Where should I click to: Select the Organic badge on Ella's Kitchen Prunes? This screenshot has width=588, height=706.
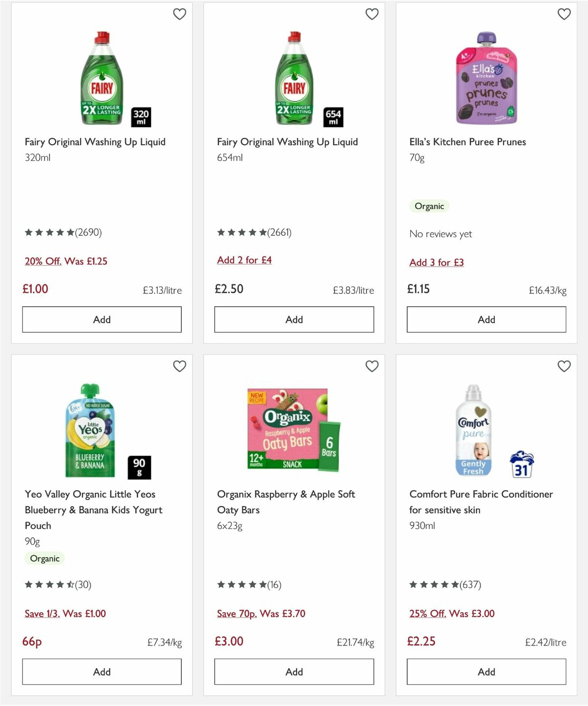pyautogui.click(x=429, y=206)
